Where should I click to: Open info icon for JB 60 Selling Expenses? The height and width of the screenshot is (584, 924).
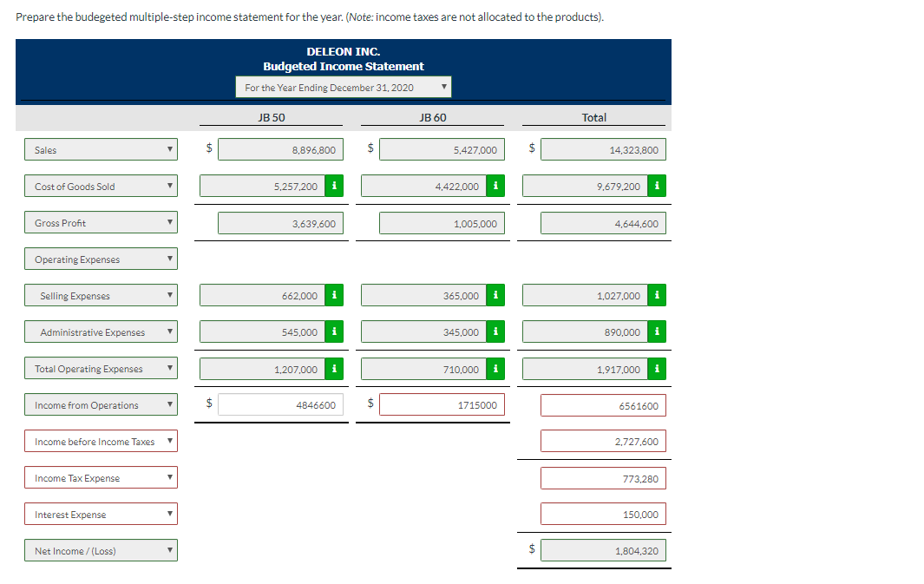pos(495,295)
